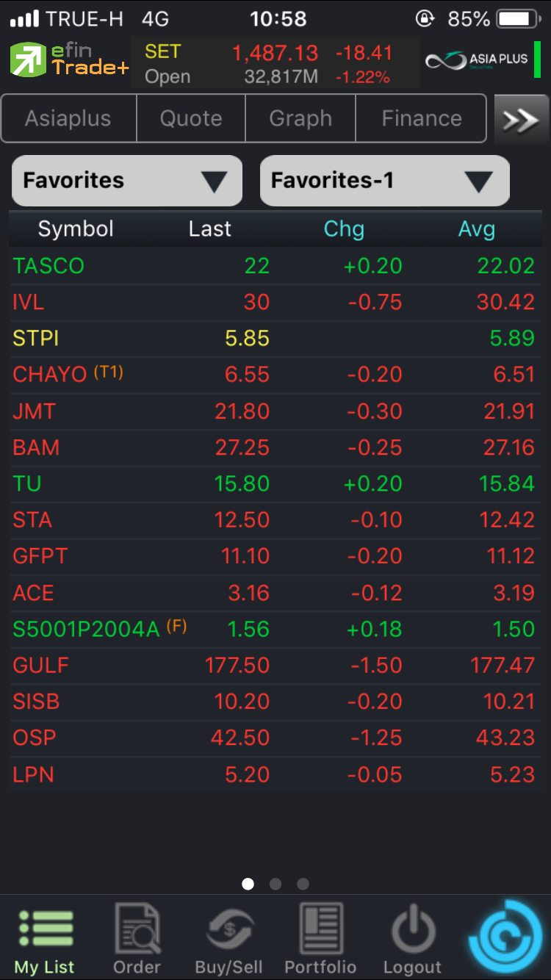Select the Asiaplus tab
551x980 pixels.
pyautogui.click(x=68, y=118)
